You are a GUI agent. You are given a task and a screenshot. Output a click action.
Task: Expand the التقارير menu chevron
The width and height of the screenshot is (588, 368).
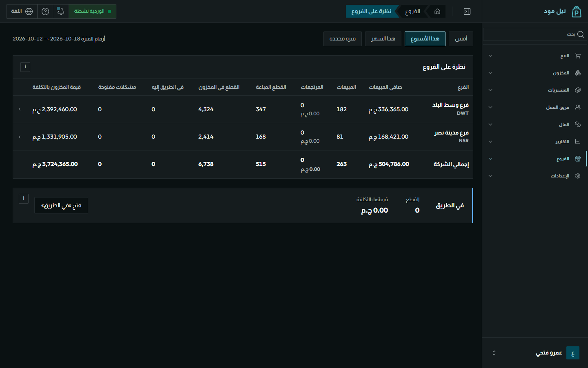(x=490, y=141)
